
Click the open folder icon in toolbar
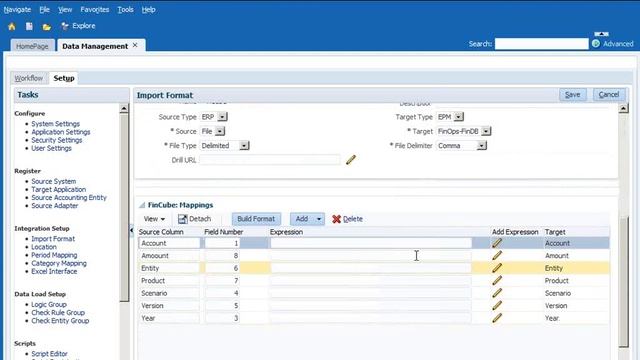[x=47, y=27]
